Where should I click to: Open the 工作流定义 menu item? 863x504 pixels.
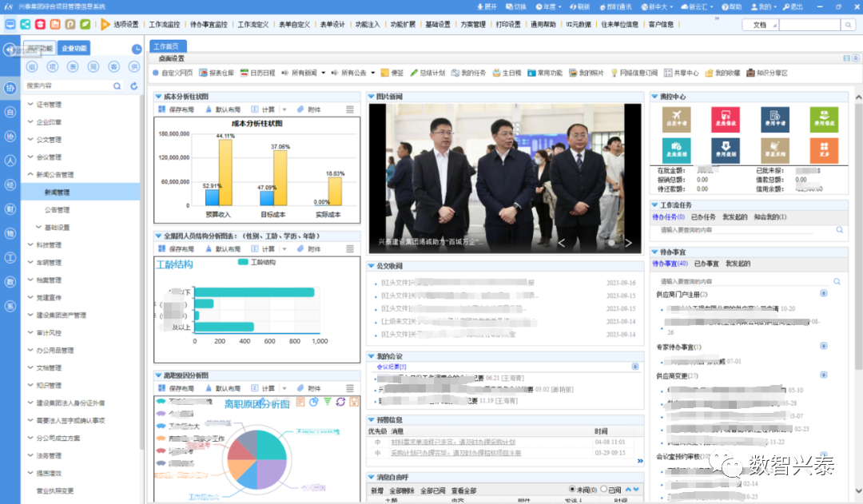point(254,25)
